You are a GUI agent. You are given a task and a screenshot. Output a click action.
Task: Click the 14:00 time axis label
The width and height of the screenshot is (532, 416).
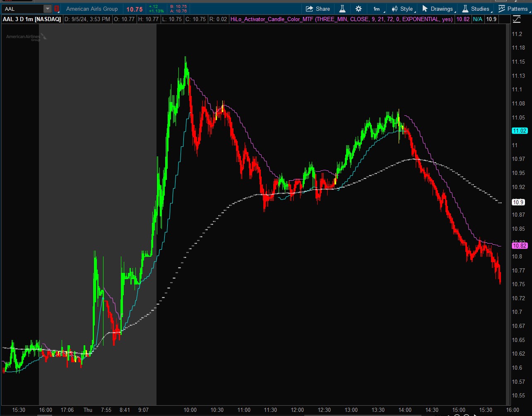405,410
